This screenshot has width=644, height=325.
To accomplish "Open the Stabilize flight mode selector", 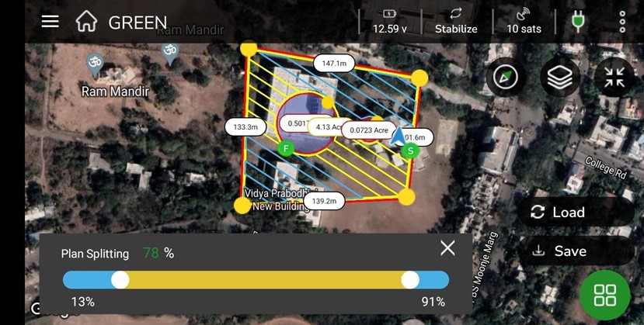I will (x=456, y=22).
